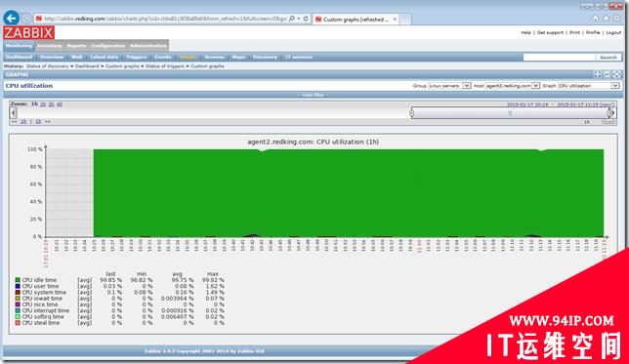
Task: Click the graph title agent2.redking.com: CPU utilization
Action: [x=313, y=142]
